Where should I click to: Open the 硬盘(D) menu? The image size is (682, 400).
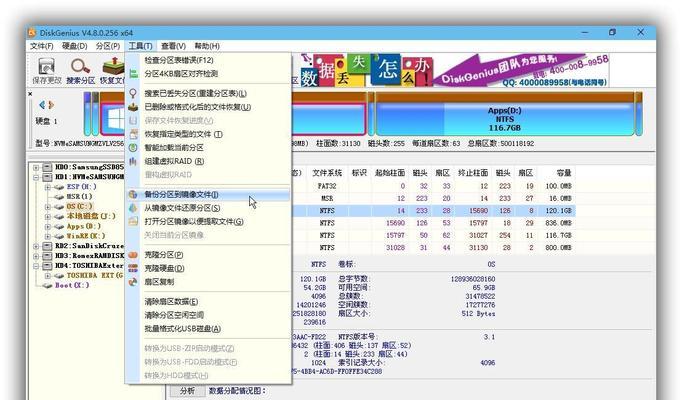74,46
